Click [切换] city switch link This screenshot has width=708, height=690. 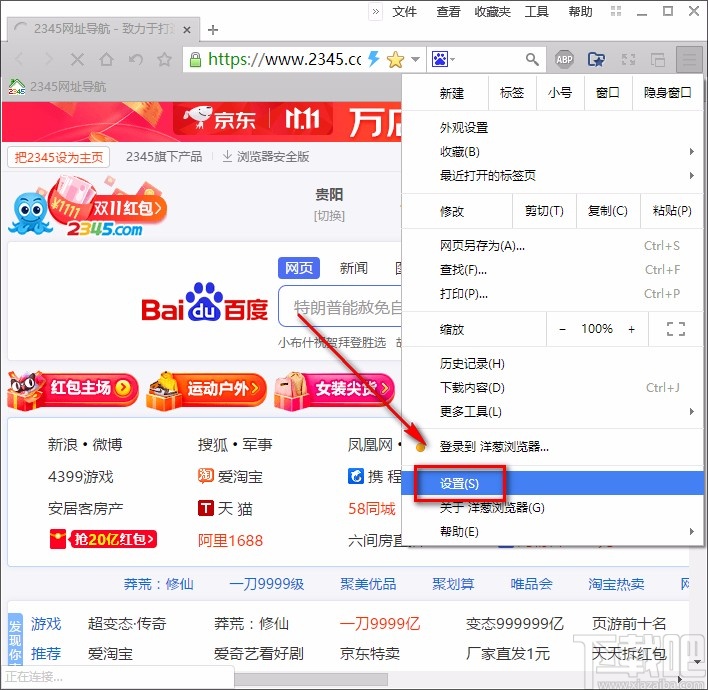[329, 215]
